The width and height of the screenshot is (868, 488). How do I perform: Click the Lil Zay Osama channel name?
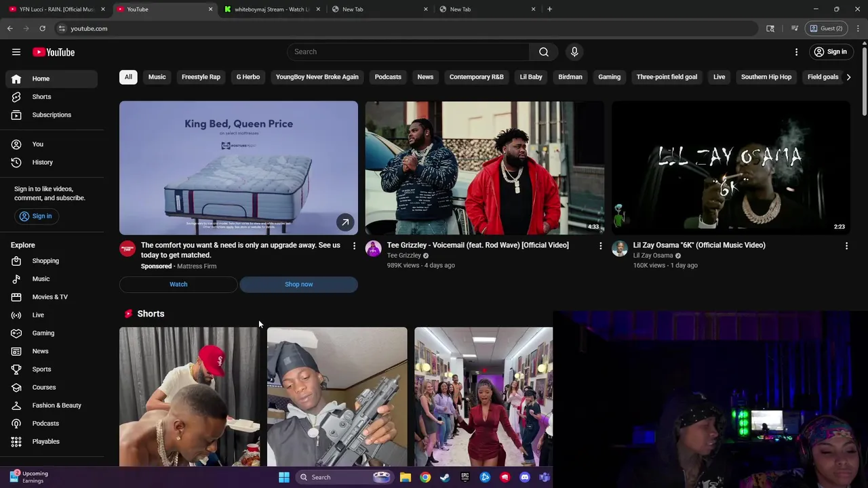pyautogui.click(x=653, y=256)
